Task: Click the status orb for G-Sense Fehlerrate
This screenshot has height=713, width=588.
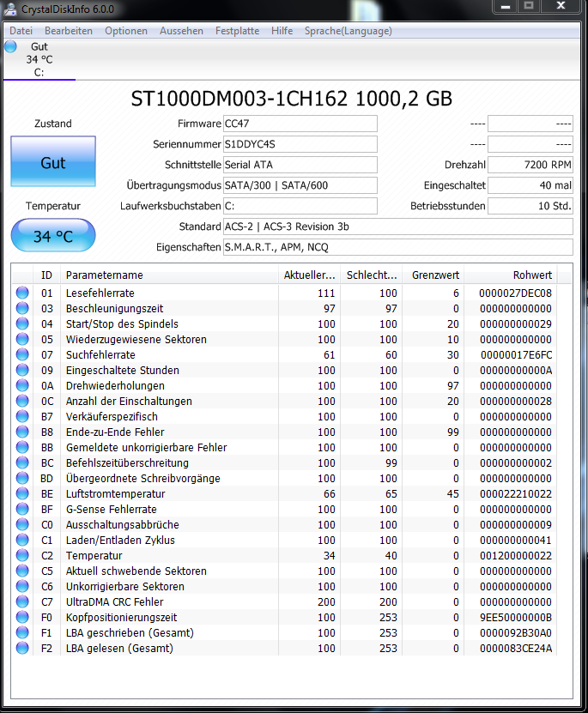Action: pyautogui.click(x=22, y=510)
